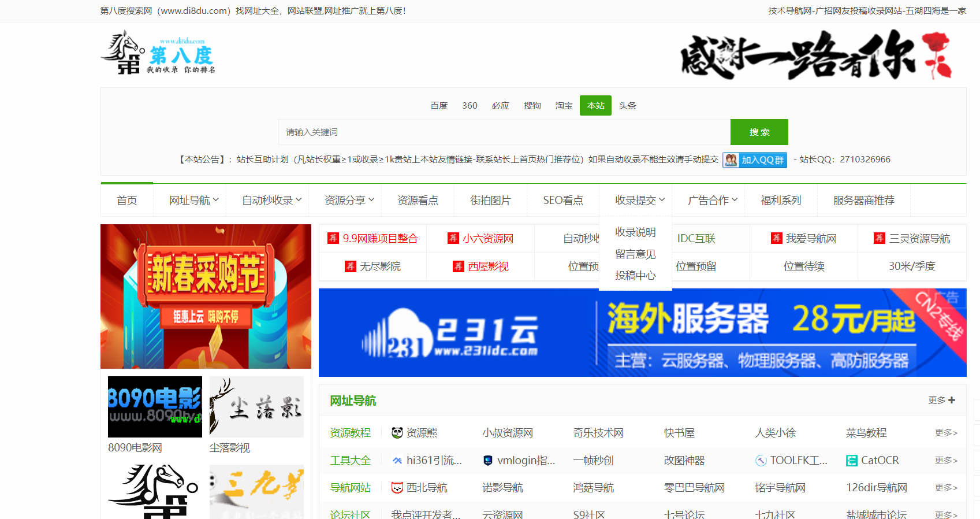The height and width of the screenshot is (519, 980).
Task: Open the 尘落影视 thumbnail
Action: click(256, 407)
